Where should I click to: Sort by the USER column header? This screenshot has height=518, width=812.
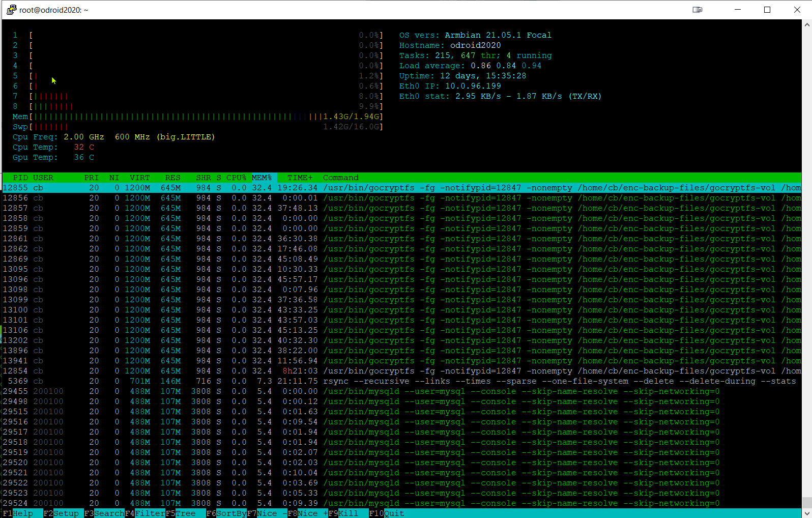click(43, 178)
